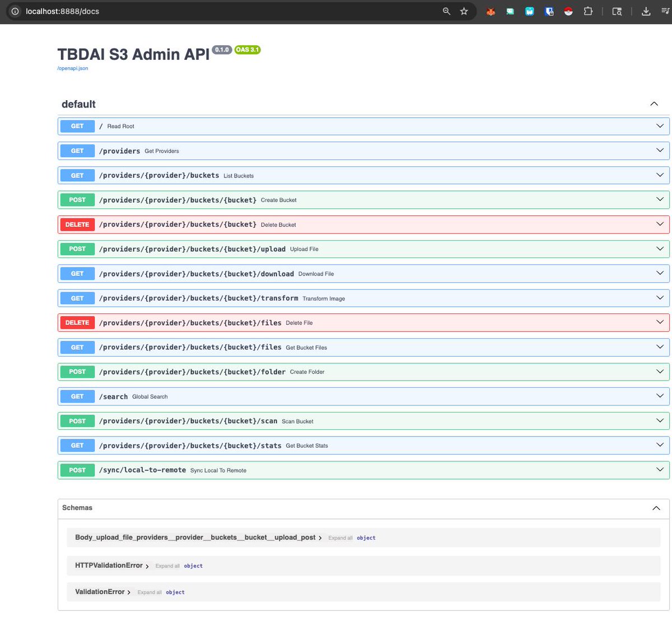Image resolution: width=672 pixels, height=642 pixels.
Task: Click the DELETE badge of Delete Bucket
Action: pyautogui.click(x=77, y=224)
